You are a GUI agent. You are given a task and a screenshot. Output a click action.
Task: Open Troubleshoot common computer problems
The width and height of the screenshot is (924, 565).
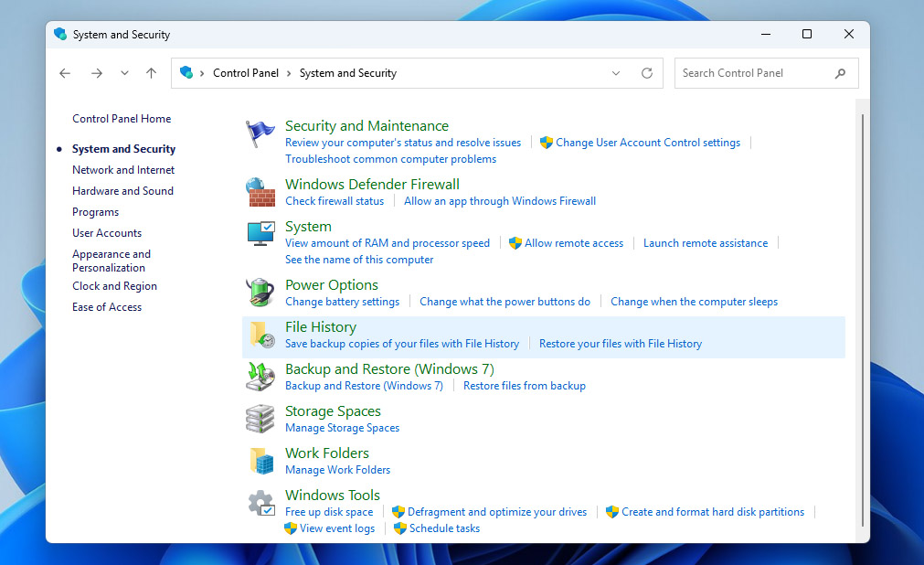click(390, 159)
